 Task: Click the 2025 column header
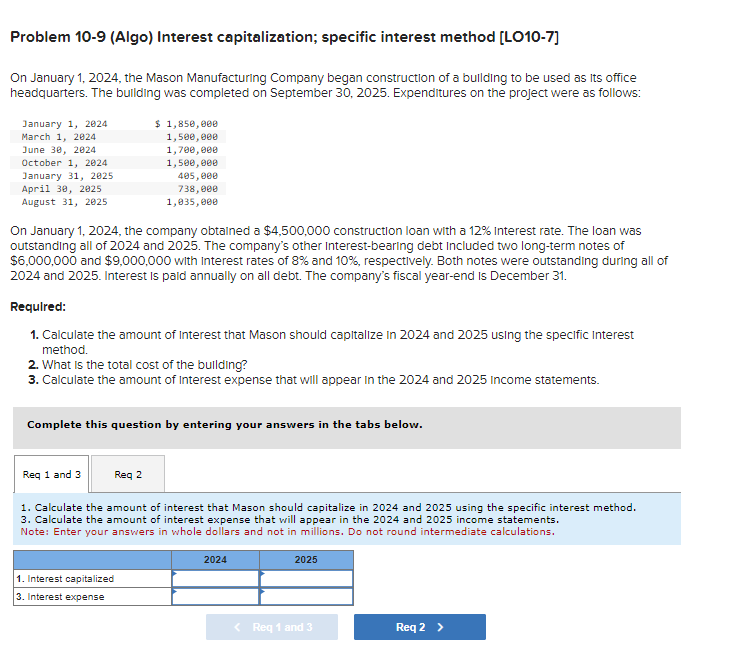(x=306, y=560)
